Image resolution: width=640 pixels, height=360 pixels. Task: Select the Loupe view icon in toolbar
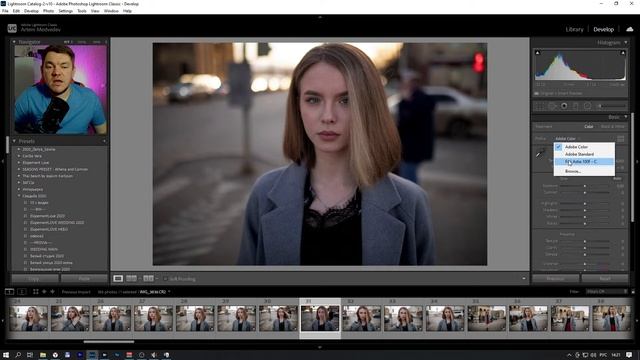118,279
